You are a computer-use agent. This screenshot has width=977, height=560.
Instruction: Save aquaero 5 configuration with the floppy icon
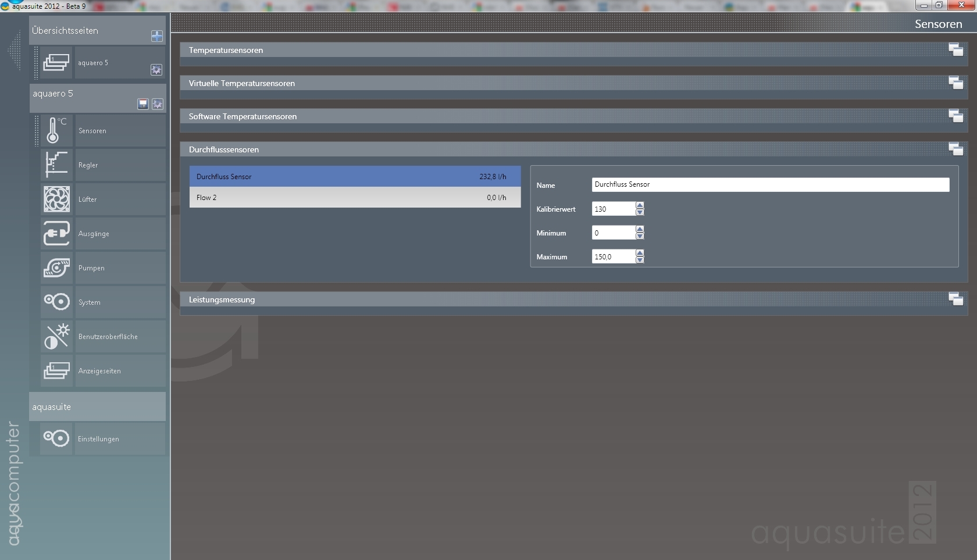pyautogui.click(x=143, y=104)
